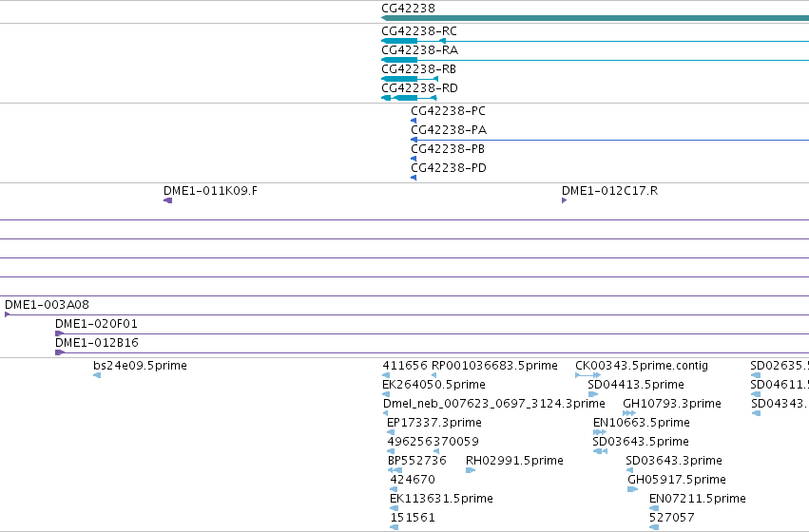Select the truncated SD04611 EST label

tap(780, 385)
